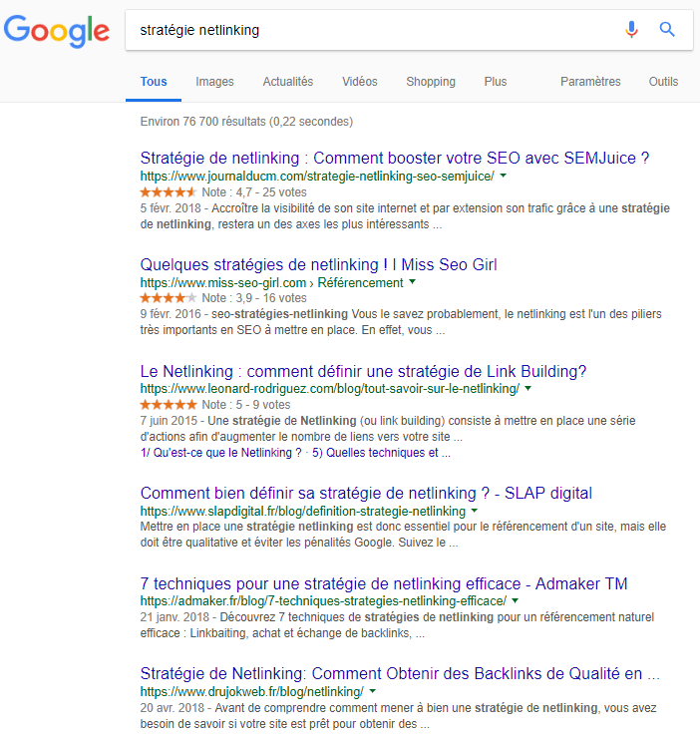Go to the Shopping tab
Image resolution: width=700 pixels, height=737 pixels.
click(x=431, y=82)
